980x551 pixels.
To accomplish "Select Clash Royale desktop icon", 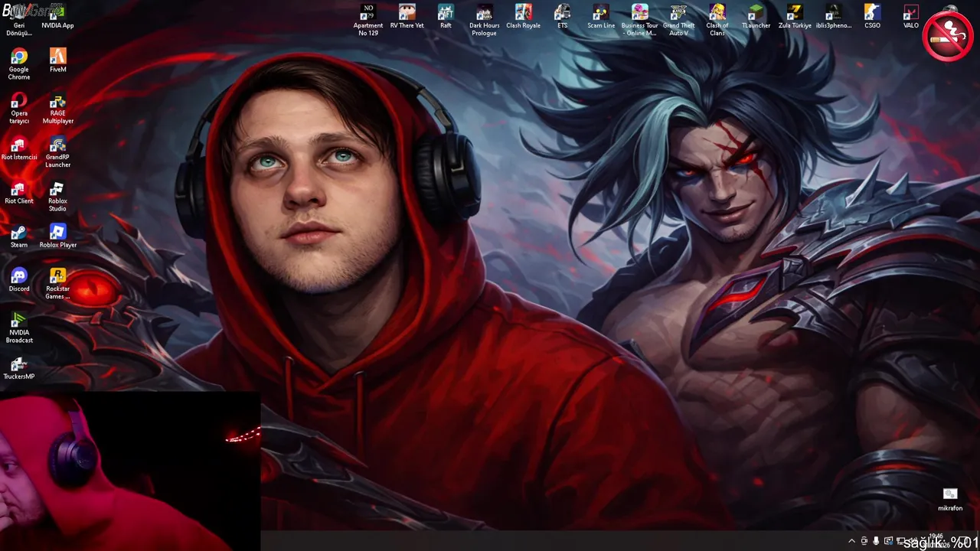I will click(x=523, y=17).
